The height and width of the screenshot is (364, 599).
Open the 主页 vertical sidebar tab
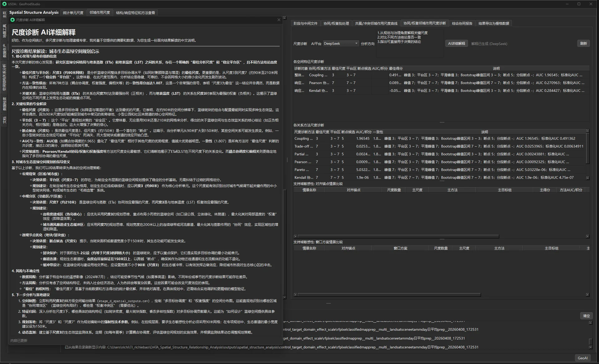tap(4, 14)
